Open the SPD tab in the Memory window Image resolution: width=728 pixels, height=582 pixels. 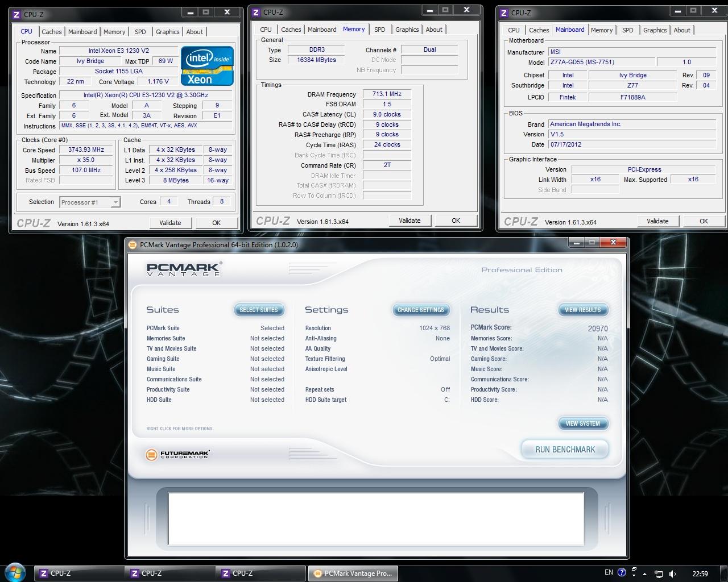coord(379,30)
